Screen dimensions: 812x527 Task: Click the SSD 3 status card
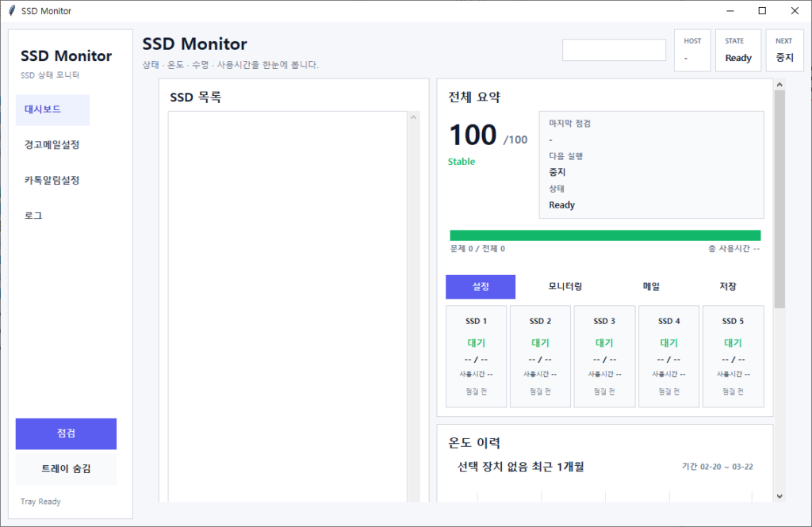[604, 357]
